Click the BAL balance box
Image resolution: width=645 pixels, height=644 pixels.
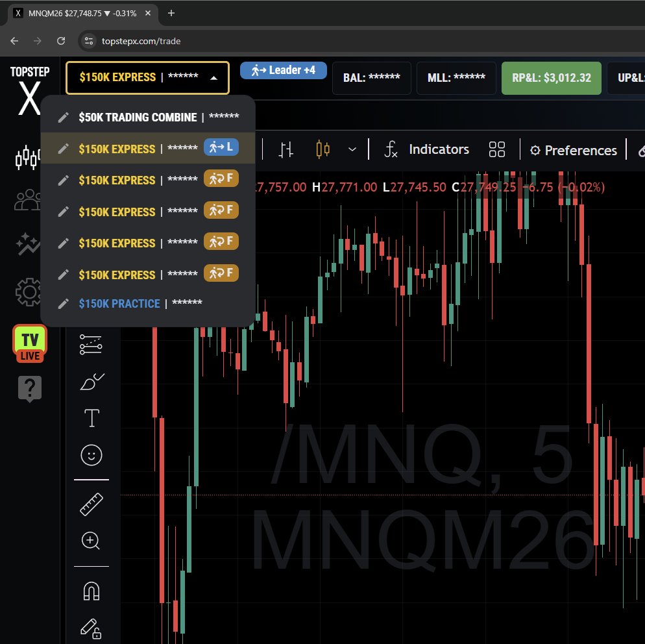click(x=371, y=78)
